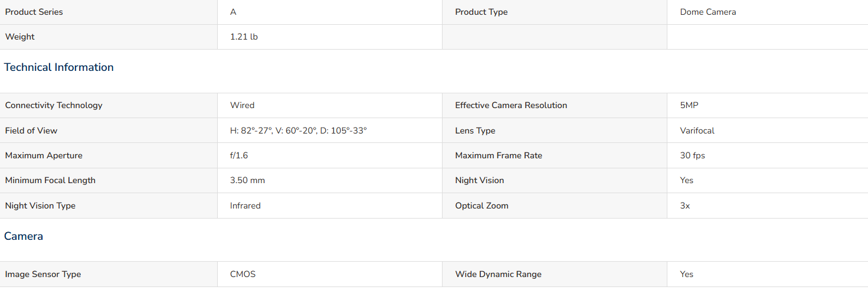The width and height of the screenshot is (868, 293).
Task: Click the Effective Camera Resolution label
Action: coord(511,105)
